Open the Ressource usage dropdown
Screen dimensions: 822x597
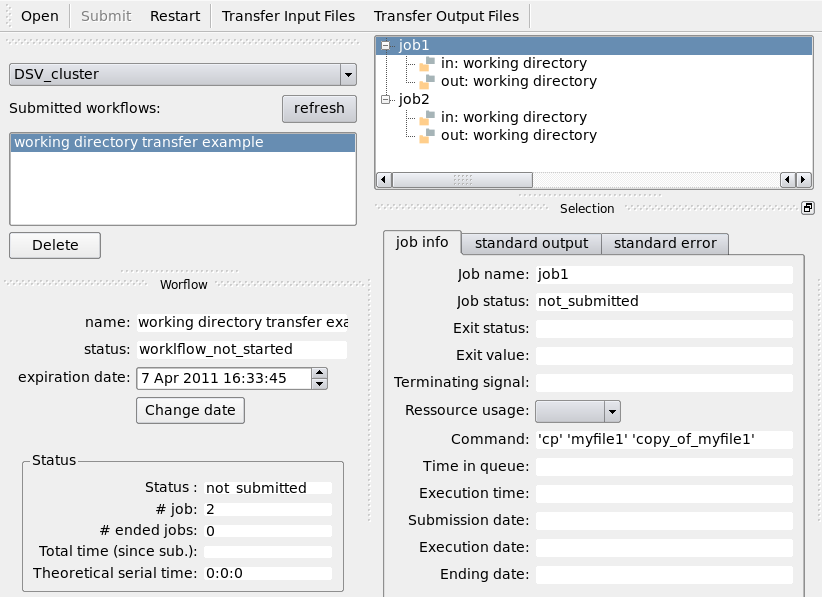(x=578, y=411)
